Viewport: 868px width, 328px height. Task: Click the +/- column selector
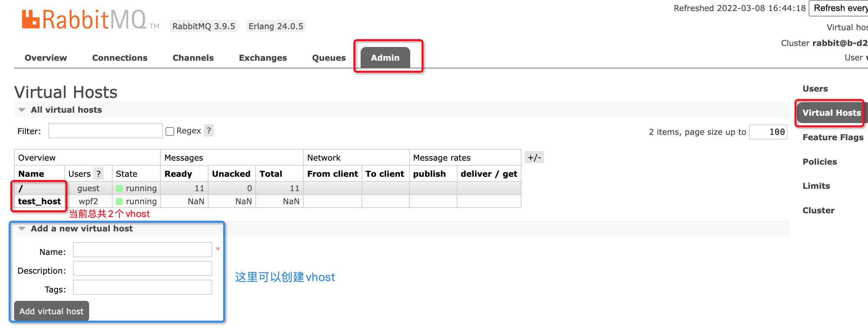(x=535, y=157)
